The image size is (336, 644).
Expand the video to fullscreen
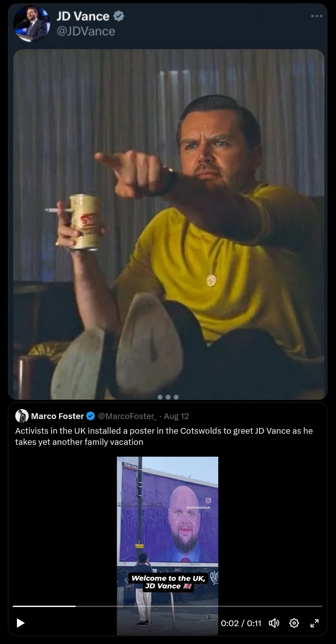point(315,623)
